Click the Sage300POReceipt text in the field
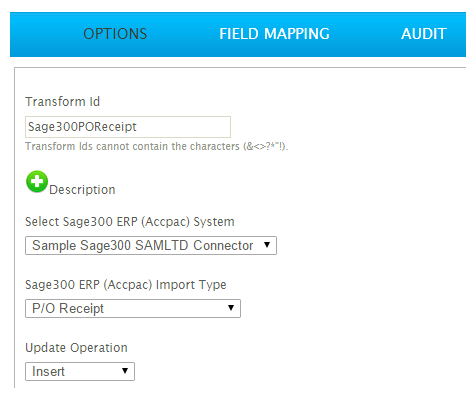 82,127
